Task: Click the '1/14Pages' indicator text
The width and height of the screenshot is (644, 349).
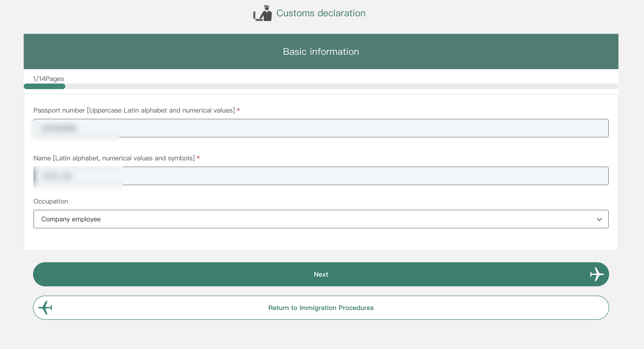Action: coord(49,79)
